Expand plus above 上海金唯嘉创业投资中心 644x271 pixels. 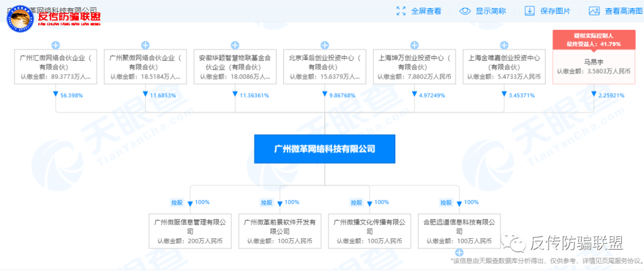(504, 45)
